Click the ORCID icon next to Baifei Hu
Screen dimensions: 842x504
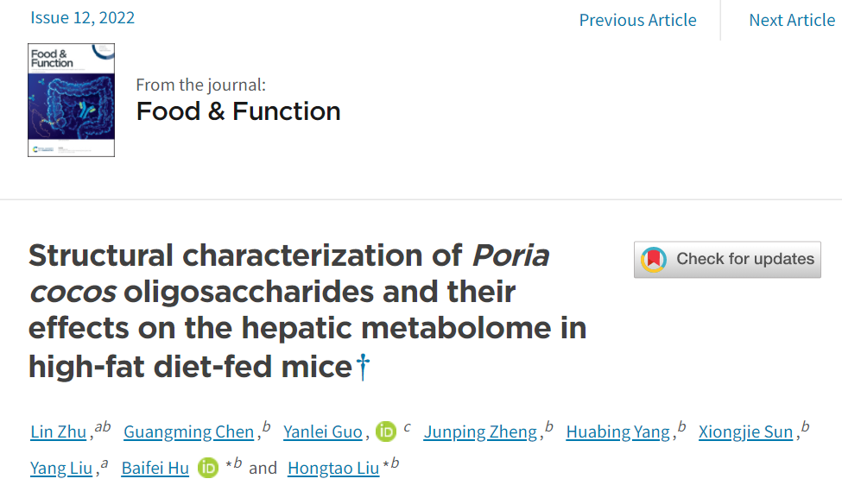[x=208, y=468]
